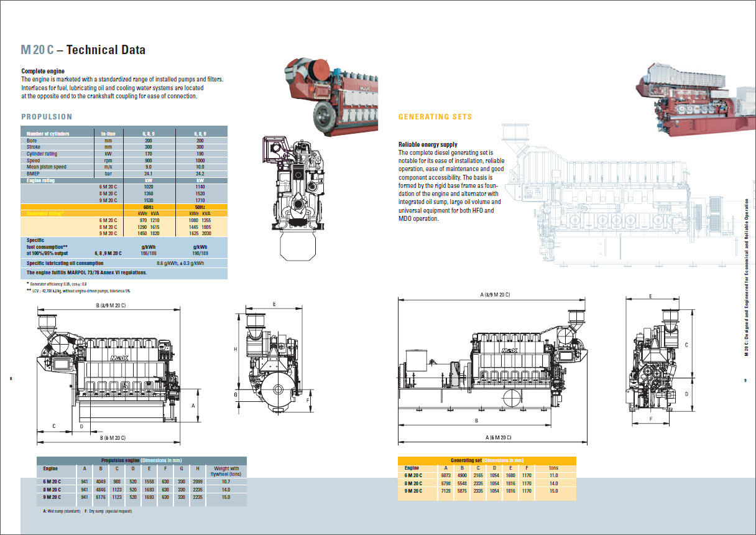Select the "Engine rating" table row header
The height and width of the screenshot is (535, 756).
point(42,180)
